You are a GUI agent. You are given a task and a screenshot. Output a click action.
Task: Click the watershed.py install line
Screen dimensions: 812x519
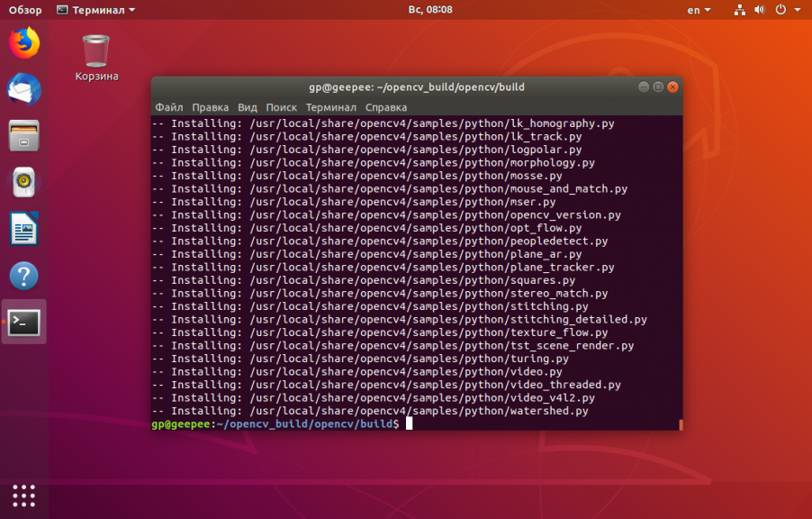370,411
